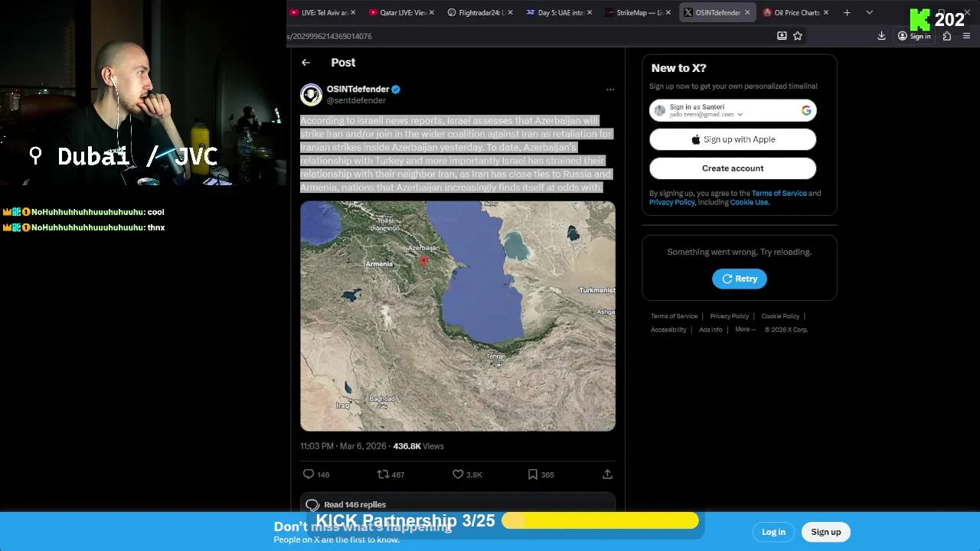Viewport: 980px width, 551px height.
Task: Like the post with 3.8K likes
Action: [x=467, y=474]
